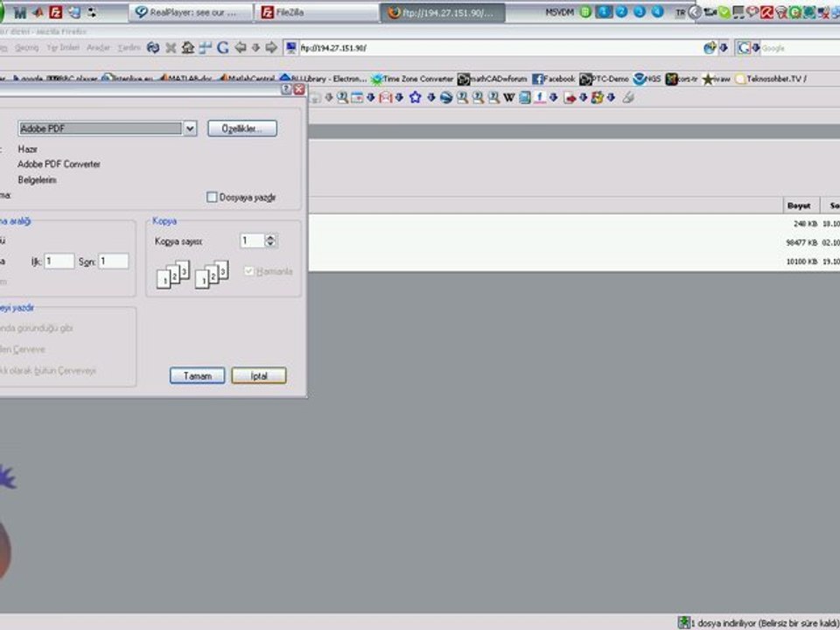The width and height of the screenshot is (840, 630).
Task: Toggle the Dosyaya yazdır checkbox
Action: coord(212,197)
